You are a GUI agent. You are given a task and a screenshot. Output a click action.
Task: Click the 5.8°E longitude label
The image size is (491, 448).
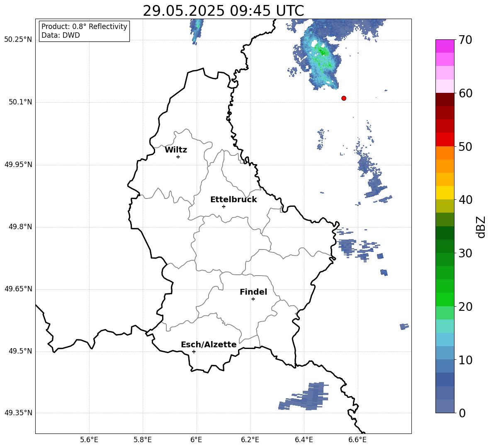143,440
